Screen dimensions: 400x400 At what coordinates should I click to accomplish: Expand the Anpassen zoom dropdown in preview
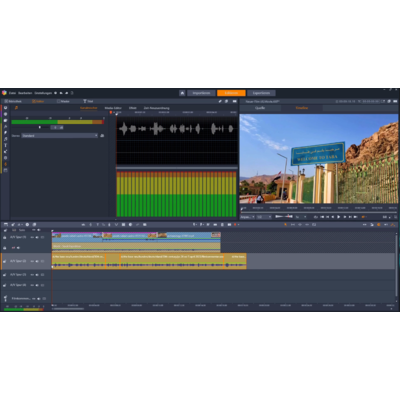tap(248, 217)
